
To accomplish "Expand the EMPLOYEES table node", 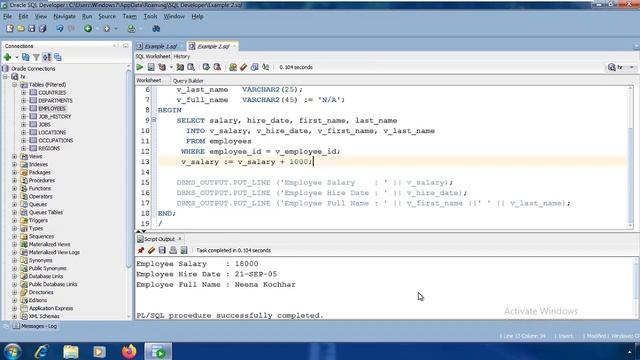I will point(24,109).
